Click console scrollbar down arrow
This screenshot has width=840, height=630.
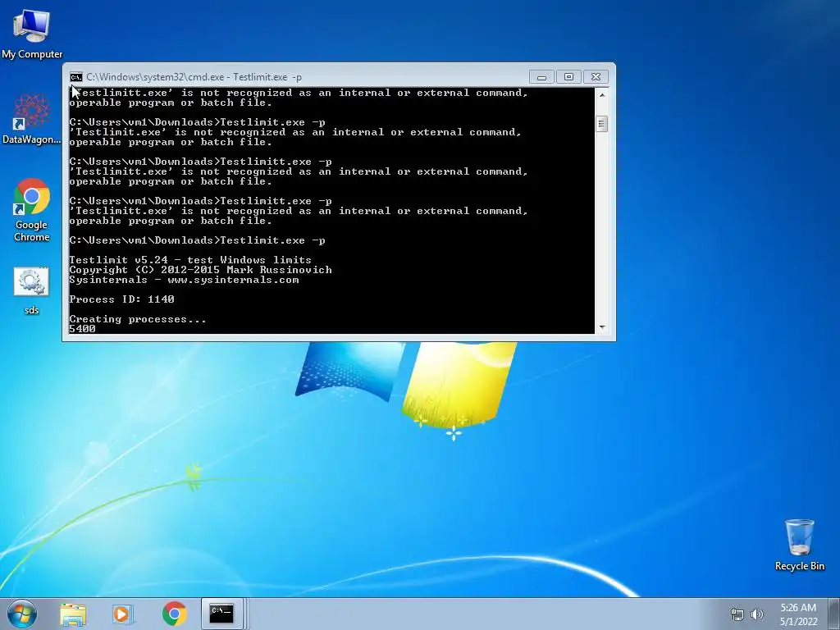[x=602, y=326]
